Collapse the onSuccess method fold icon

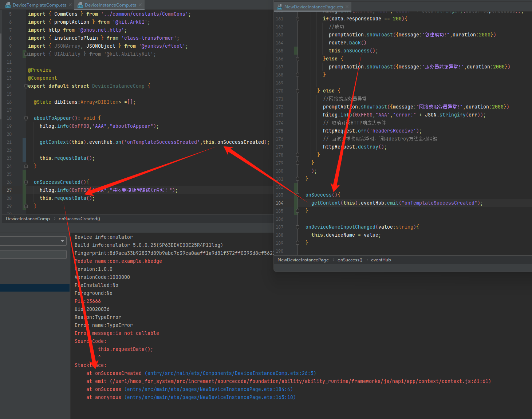[x=297, y=195]
